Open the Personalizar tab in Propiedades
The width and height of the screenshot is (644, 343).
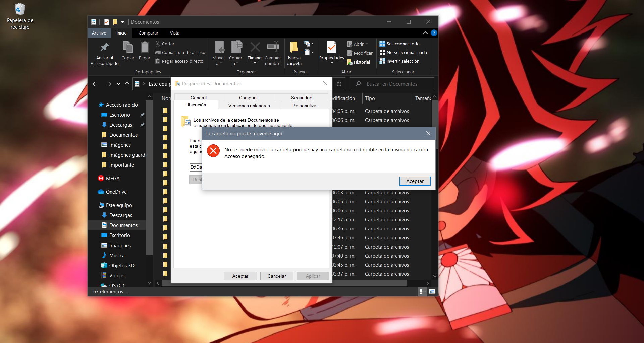pyautogui.click(x=305, y=106)
